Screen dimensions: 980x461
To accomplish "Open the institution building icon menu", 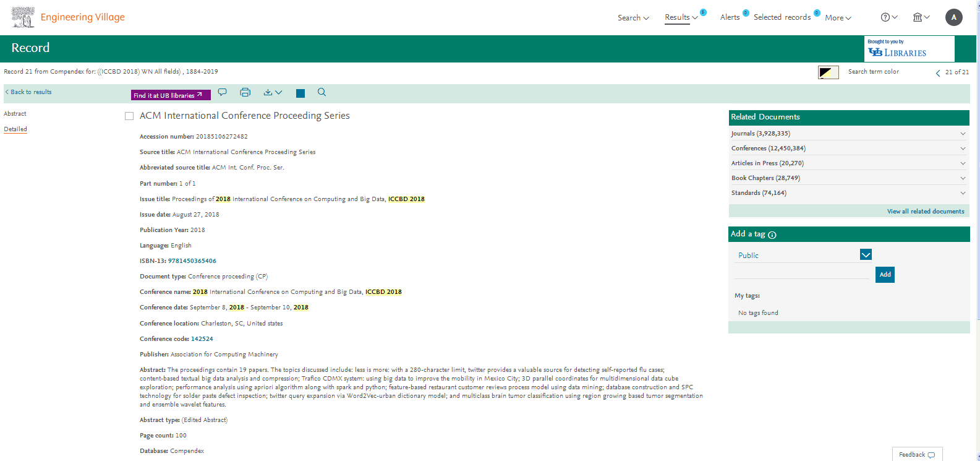I will (x=921, y=17).
